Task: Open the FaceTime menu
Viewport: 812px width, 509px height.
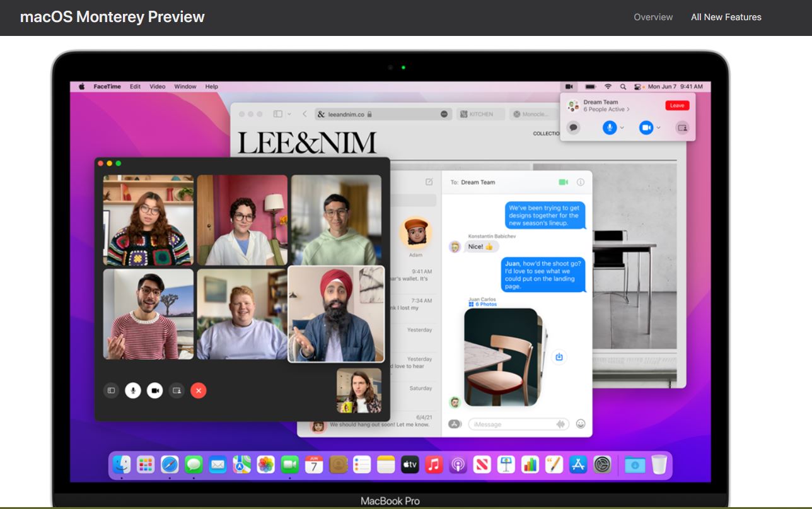Action: [107, 86]
